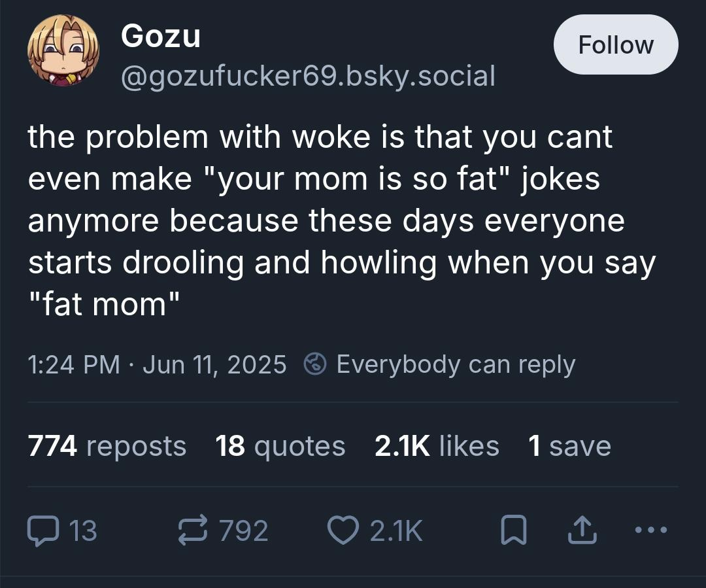Image resolution: width=706 pixels, height=588 pixels.
Task: Open the 2.1K likes list
Action: pos(437,446)
